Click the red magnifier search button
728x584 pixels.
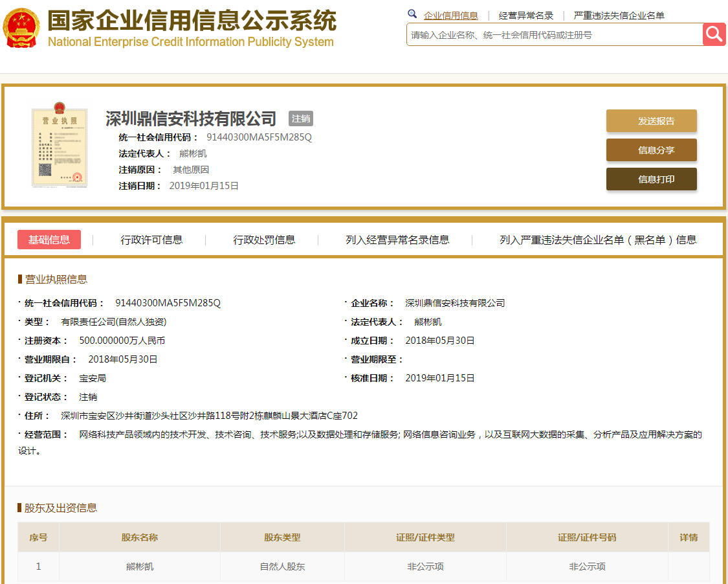pos(714,34)
